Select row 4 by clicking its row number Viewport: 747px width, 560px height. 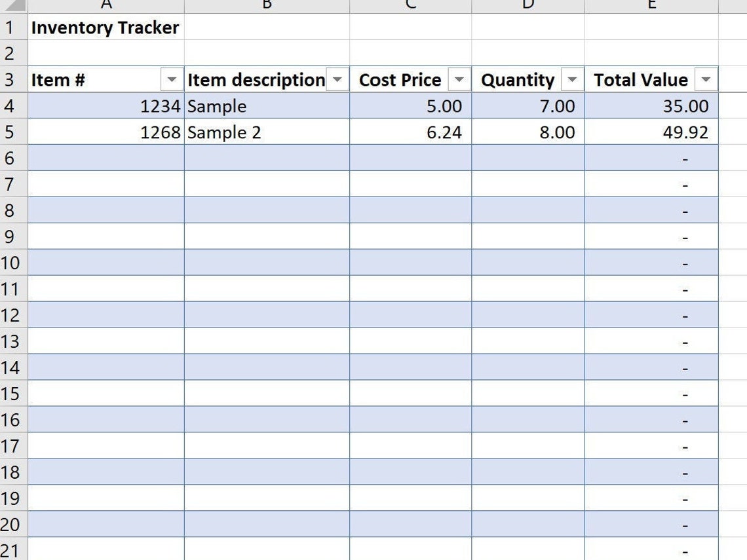12,105
